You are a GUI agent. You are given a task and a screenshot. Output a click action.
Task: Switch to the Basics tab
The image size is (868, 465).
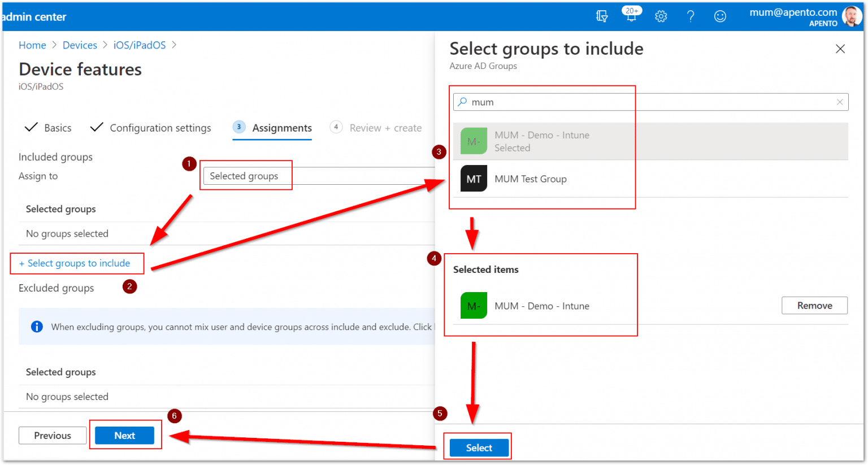[57, 128]
